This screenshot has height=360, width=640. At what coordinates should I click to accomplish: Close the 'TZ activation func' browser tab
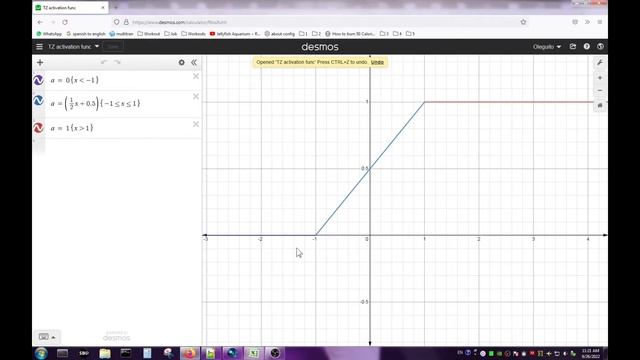[103, 7]
